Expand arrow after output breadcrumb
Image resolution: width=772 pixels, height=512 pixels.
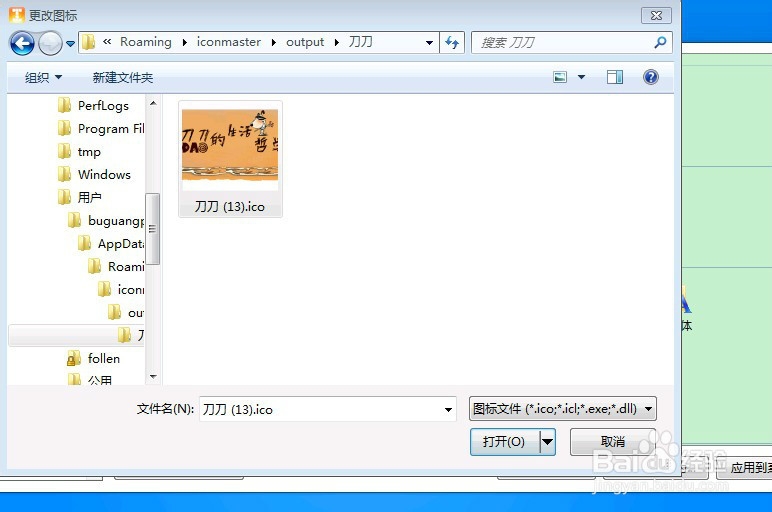pyautogui.click(x=337, y=43)
